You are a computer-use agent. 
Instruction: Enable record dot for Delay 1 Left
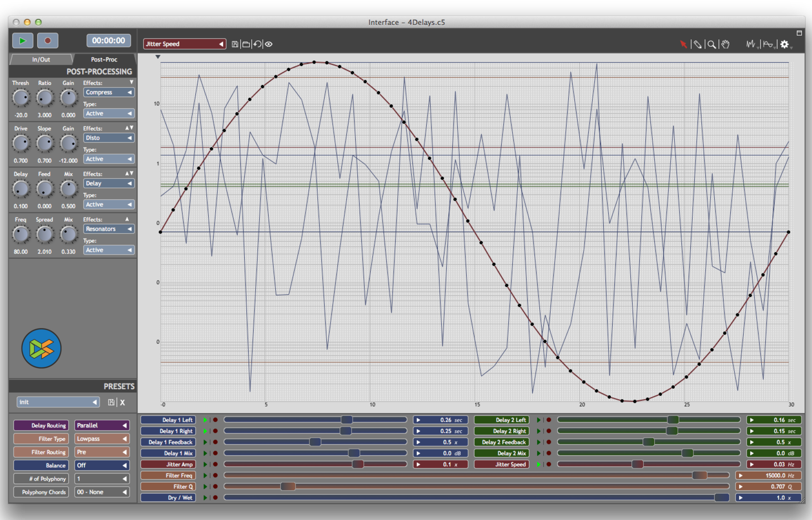coord(215,420)
